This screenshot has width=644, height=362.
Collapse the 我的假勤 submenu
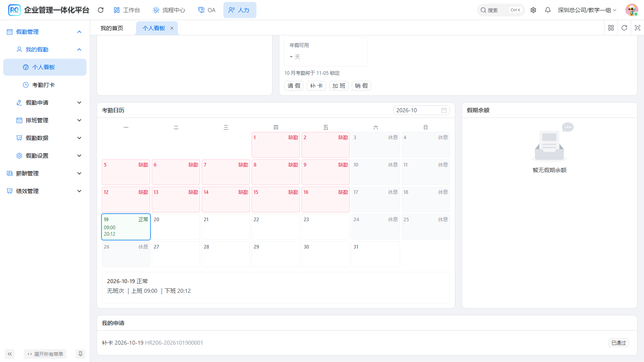[x=45, y=49]
